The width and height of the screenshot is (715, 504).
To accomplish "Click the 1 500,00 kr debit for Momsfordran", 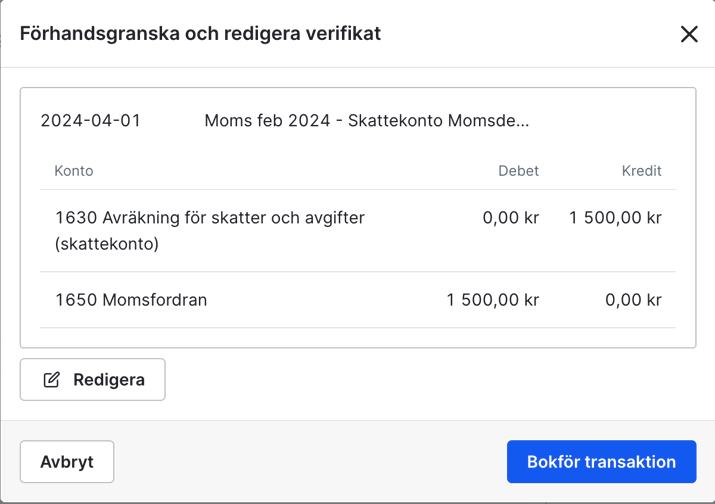I will click(x=492, y=300).
